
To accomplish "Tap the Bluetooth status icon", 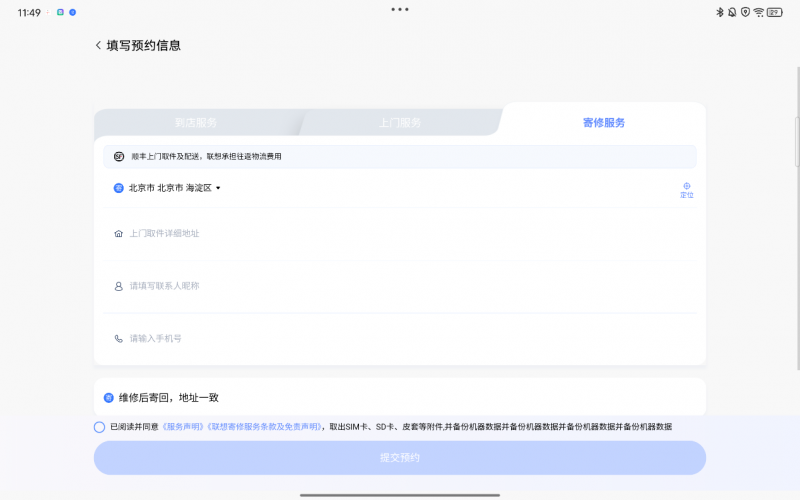I will 718,12.
